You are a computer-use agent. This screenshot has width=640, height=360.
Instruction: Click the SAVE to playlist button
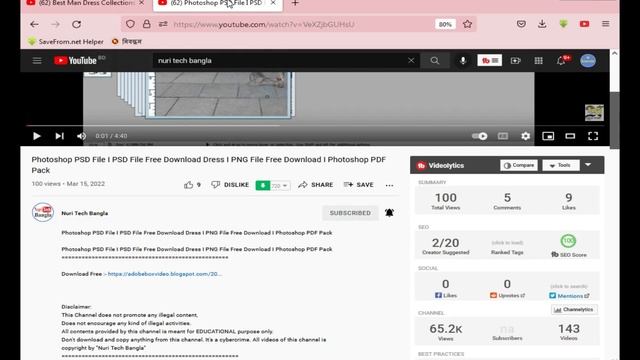pos(359,185)
